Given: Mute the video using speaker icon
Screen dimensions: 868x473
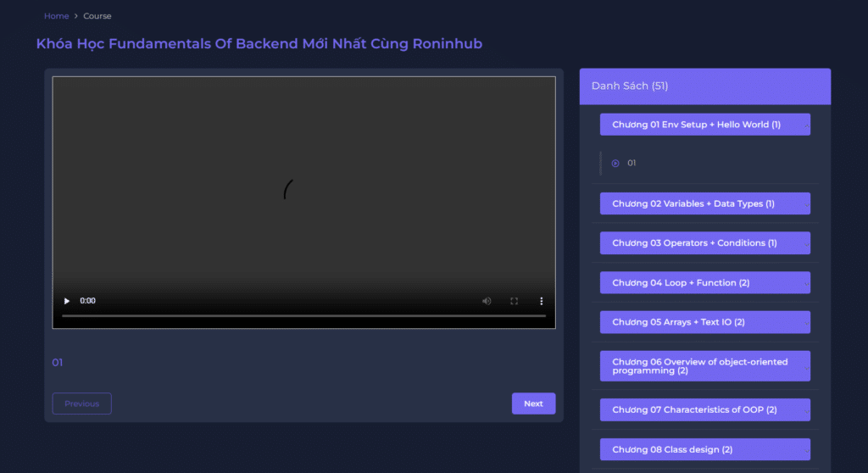Looking at the screenshot, I should (x=487, y=301).
